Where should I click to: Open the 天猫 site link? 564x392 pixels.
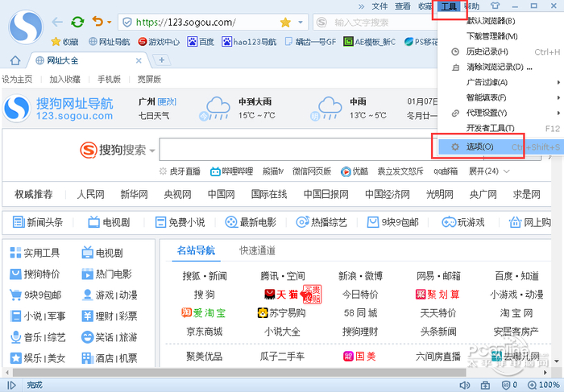tap(281, 295)
